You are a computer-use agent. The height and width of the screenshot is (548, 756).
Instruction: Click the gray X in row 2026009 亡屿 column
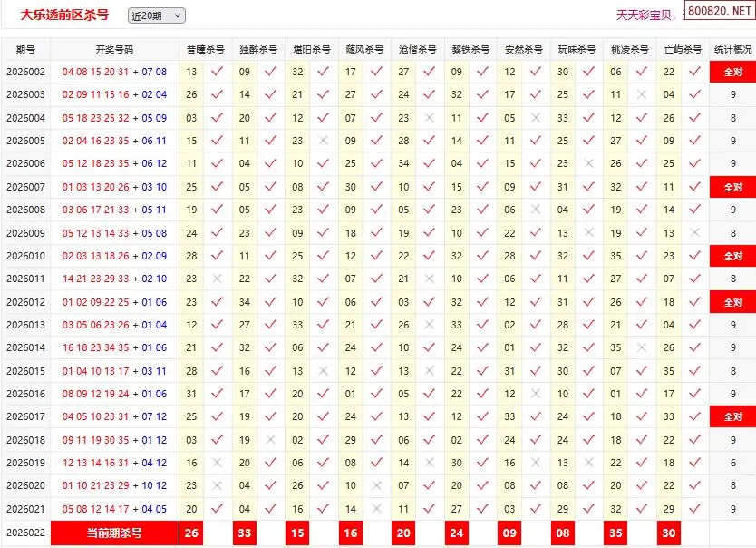coord(695,232)
